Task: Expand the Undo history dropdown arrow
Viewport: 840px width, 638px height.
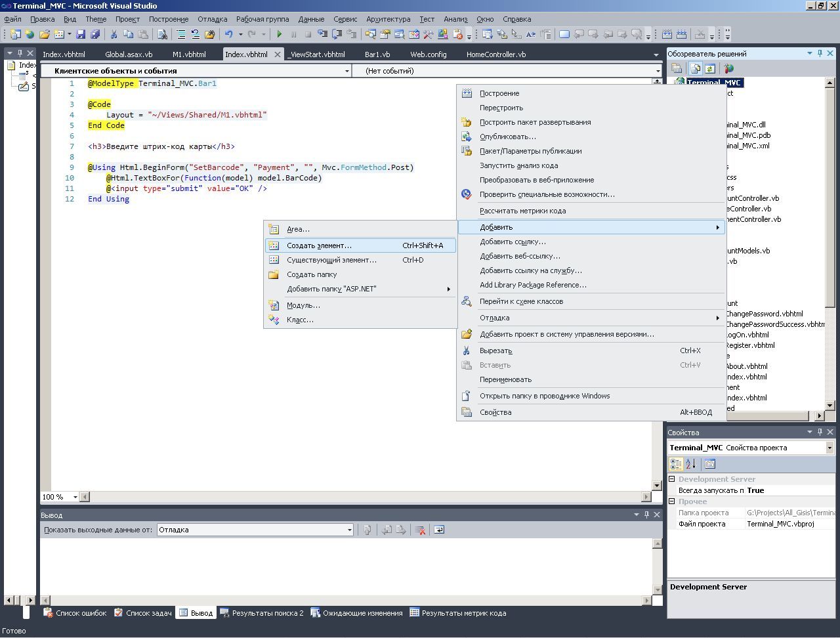Action: point(240,34)
